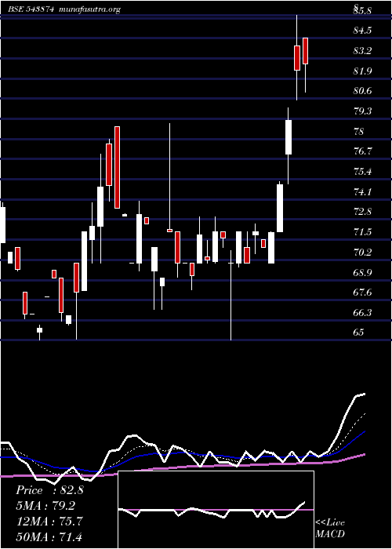The image size is (392, 549).
Task: Click the 71.5 price axis label
Action: [x=362, y=232]
